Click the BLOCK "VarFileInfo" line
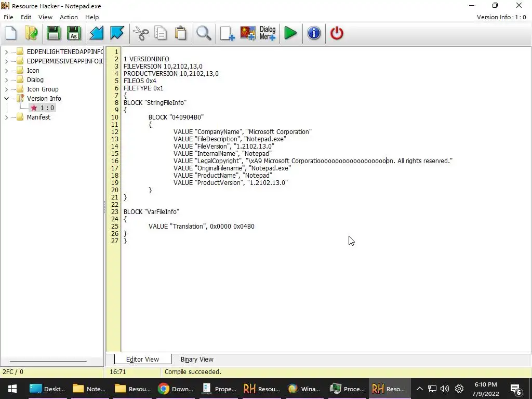Image resolution: width=532 pixels, height=399 pixels. coord(151,212)
